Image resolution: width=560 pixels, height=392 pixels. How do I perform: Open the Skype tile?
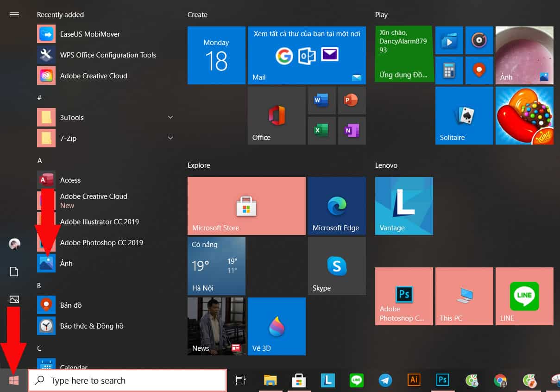pos(336,266)
